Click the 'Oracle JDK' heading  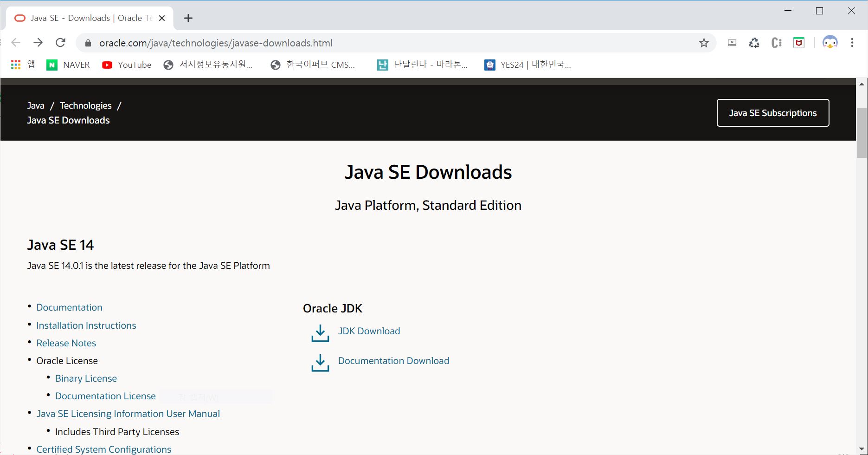(333, 308)
